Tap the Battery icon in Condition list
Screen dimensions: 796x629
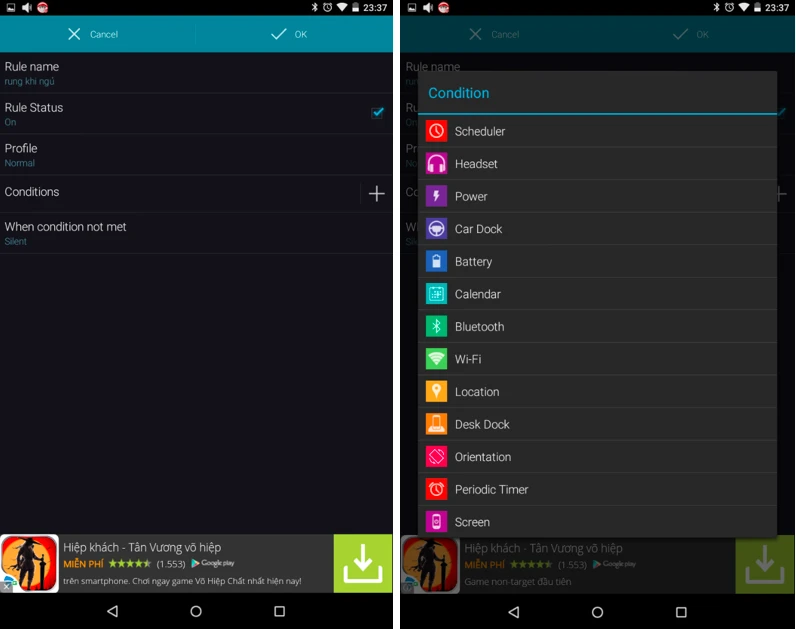coord(436,261)
